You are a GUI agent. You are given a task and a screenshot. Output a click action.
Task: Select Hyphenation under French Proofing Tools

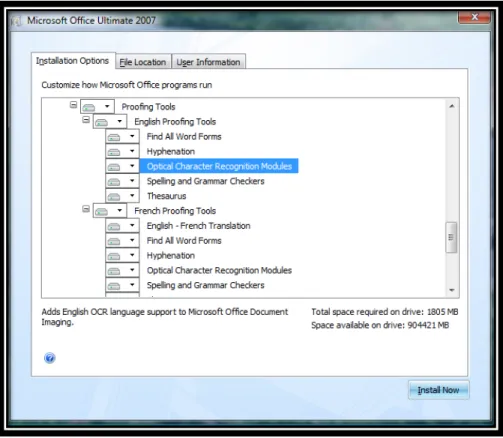click(x=171, y=255)
